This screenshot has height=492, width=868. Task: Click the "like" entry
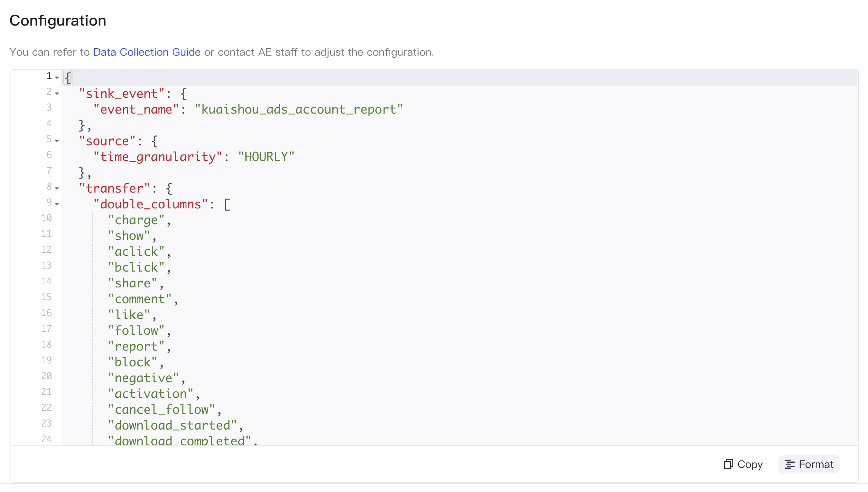coord(129,315)
